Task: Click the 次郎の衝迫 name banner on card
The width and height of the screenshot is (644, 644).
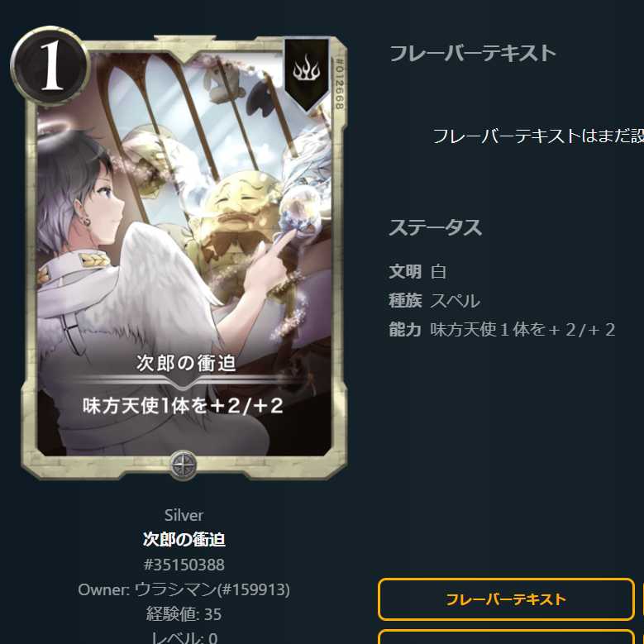Action: (x=186, y=363)
